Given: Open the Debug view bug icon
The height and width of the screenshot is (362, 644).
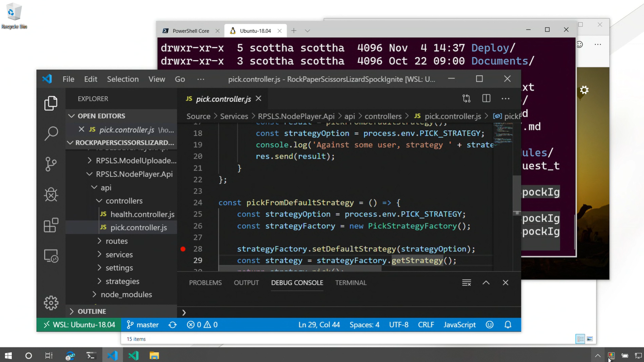Looking at the screenshot, I should [51, 195].
